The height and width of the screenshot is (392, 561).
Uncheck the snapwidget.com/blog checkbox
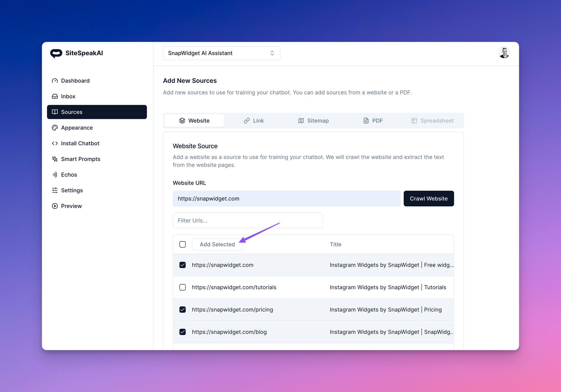183,332
